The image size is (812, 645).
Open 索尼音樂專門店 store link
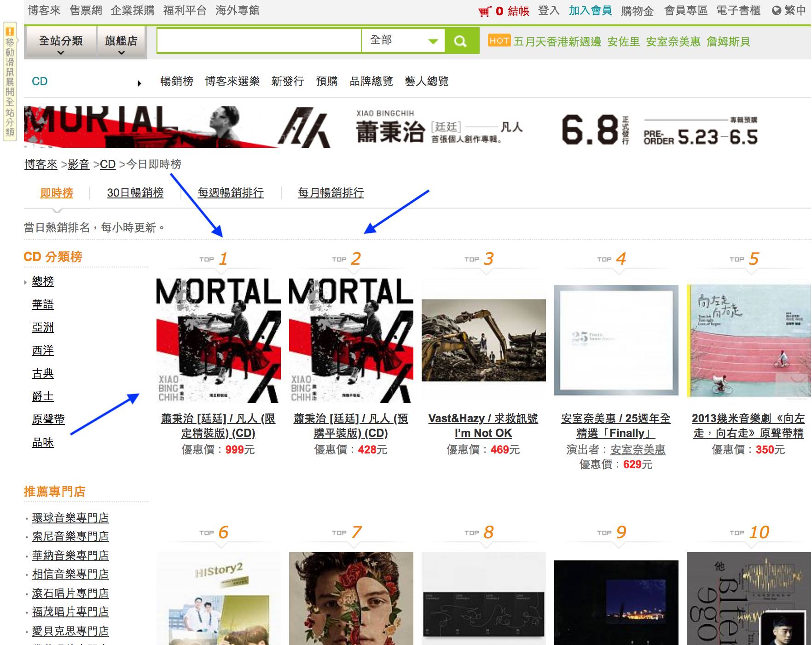tap(70, 536)
